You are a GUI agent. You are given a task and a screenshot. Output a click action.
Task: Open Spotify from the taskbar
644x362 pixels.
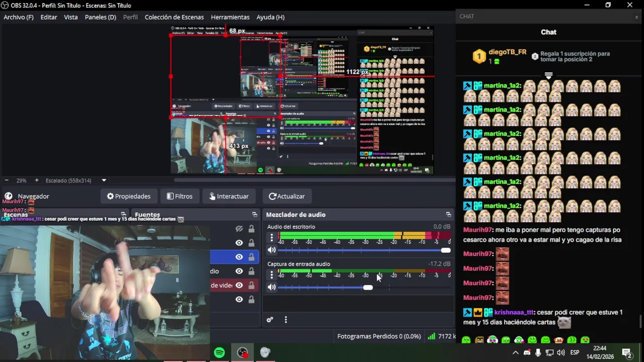pos(219,353)
